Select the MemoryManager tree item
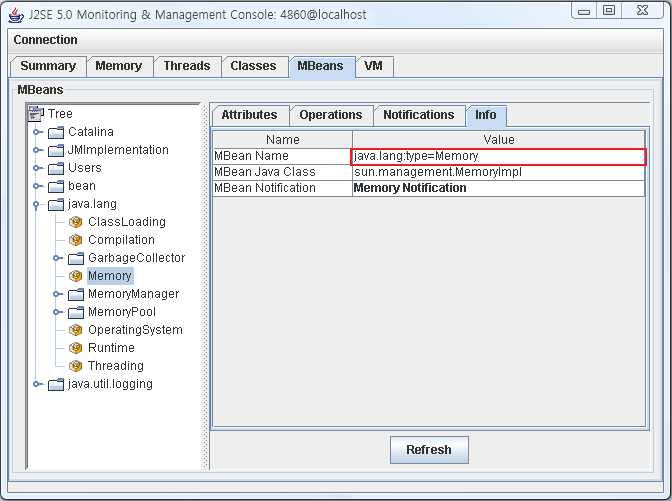 (133, 294)
